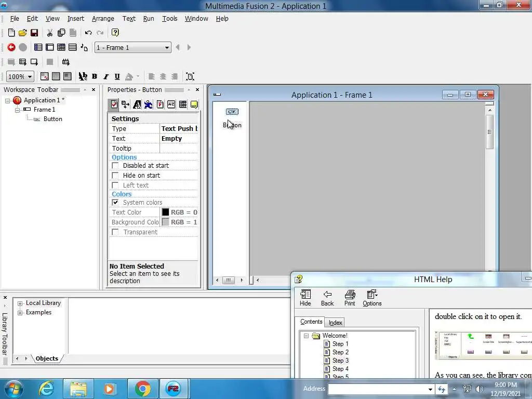Screen dimensions: 532x399
Task: Open the Values A-Z properties tab
Action: (x=171, y=104)
